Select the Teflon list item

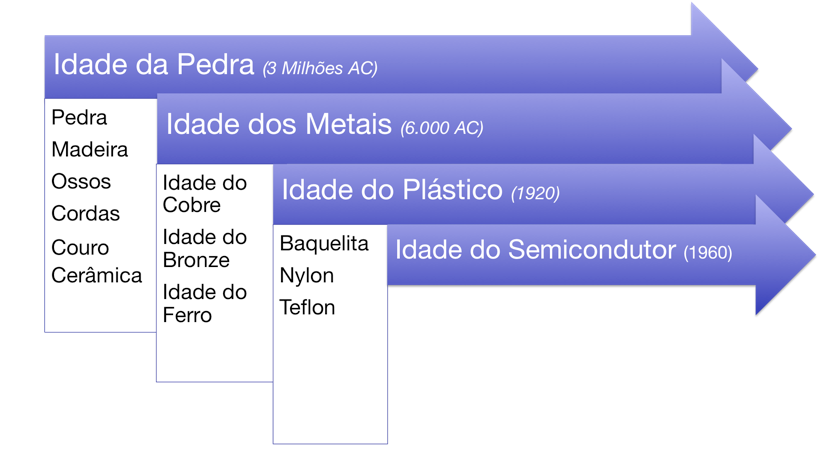point(307,307)
